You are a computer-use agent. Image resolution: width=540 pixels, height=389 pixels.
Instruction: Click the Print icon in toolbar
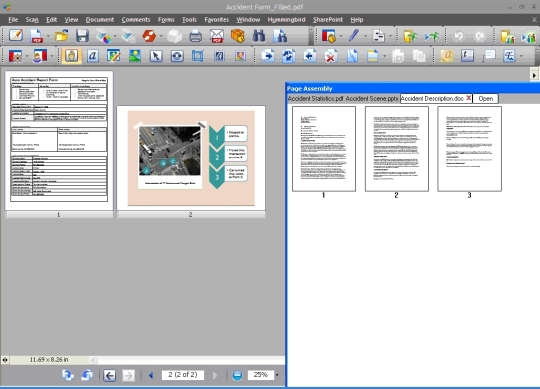[196, 36]
